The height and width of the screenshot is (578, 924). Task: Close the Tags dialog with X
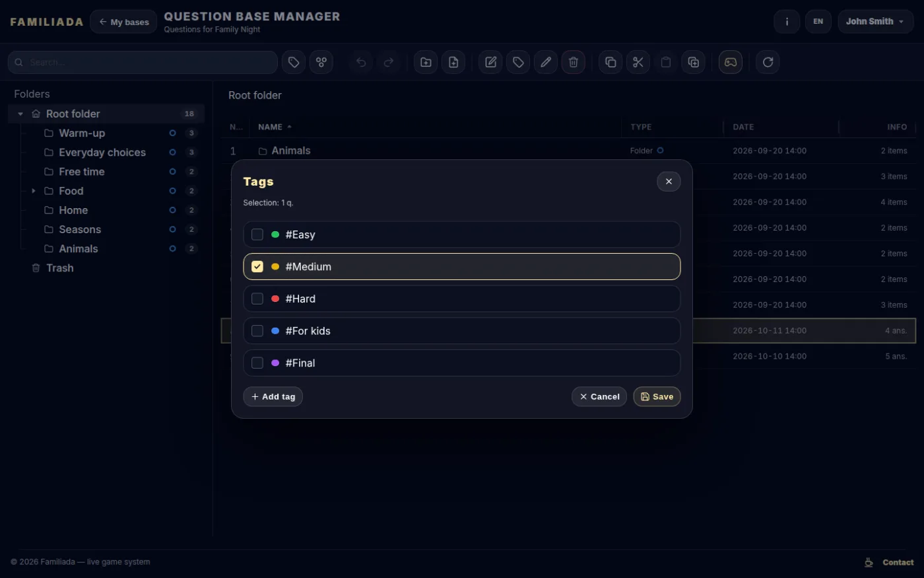pyautogui.click(x=669, y=181)
